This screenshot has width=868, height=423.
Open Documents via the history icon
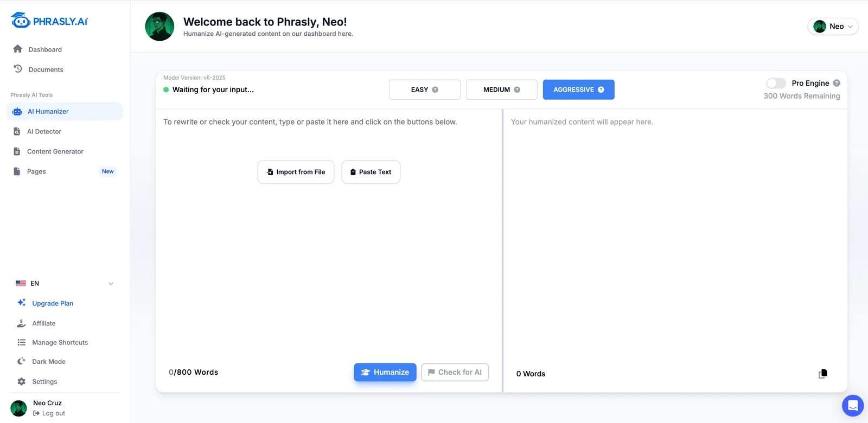click(17, 69)
